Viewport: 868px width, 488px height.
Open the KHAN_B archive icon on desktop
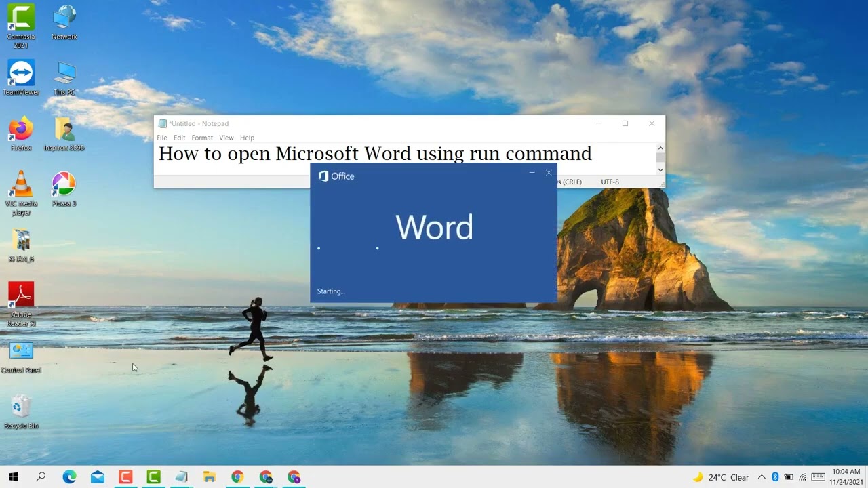point(21,245)
